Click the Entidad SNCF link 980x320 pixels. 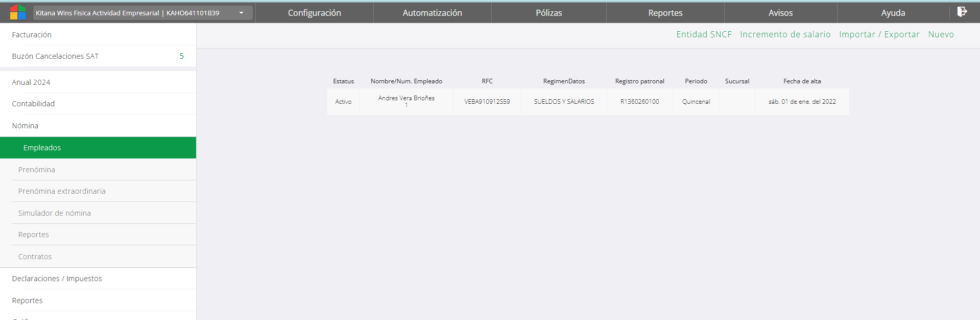coord(704,34)
